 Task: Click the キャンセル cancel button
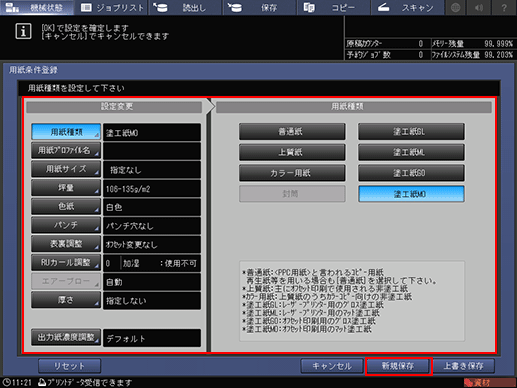coord(332,366)
